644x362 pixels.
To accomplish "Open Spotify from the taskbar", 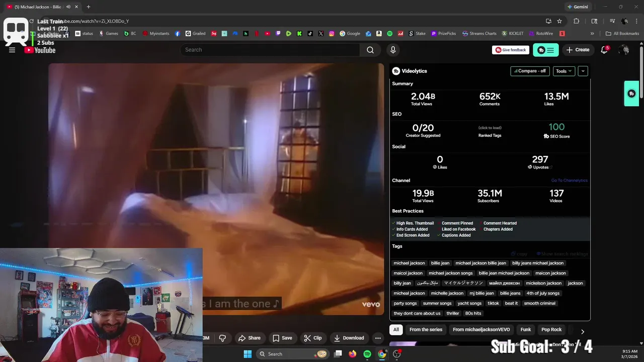I will 367,354.
